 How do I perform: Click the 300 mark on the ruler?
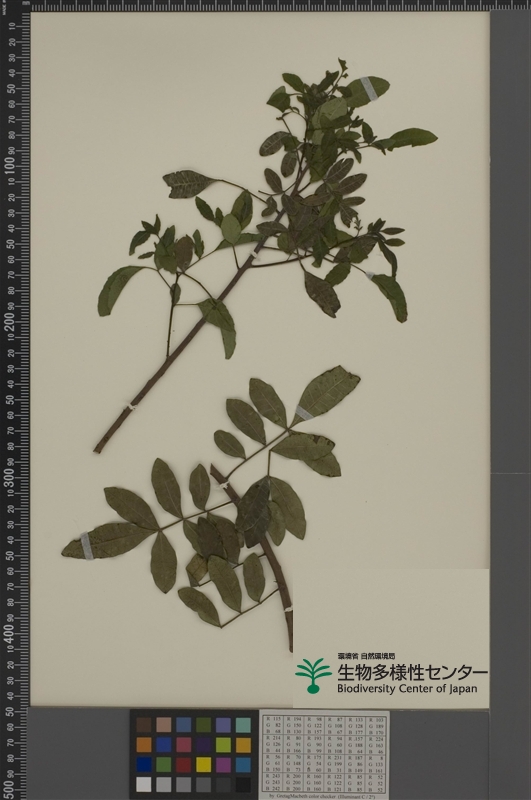click(10, 478)
